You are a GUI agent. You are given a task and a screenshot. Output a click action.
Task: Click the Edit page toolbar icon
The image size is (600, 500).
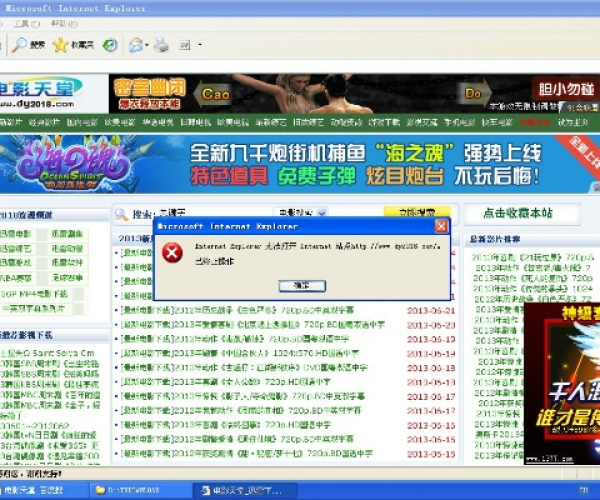[x=185, y=46]
